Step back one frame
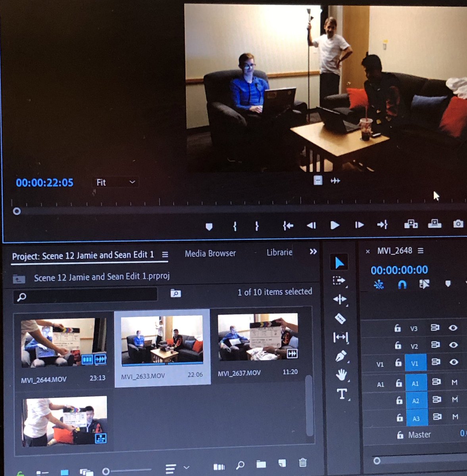This screenshot has width=467, height=476. point(311,225)
